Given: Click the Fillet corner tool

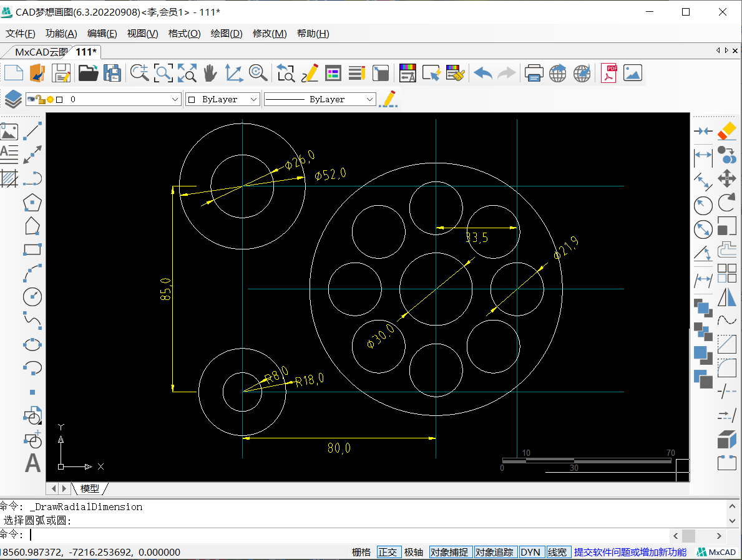Looking at the screenshot, I should pos(727,368).
